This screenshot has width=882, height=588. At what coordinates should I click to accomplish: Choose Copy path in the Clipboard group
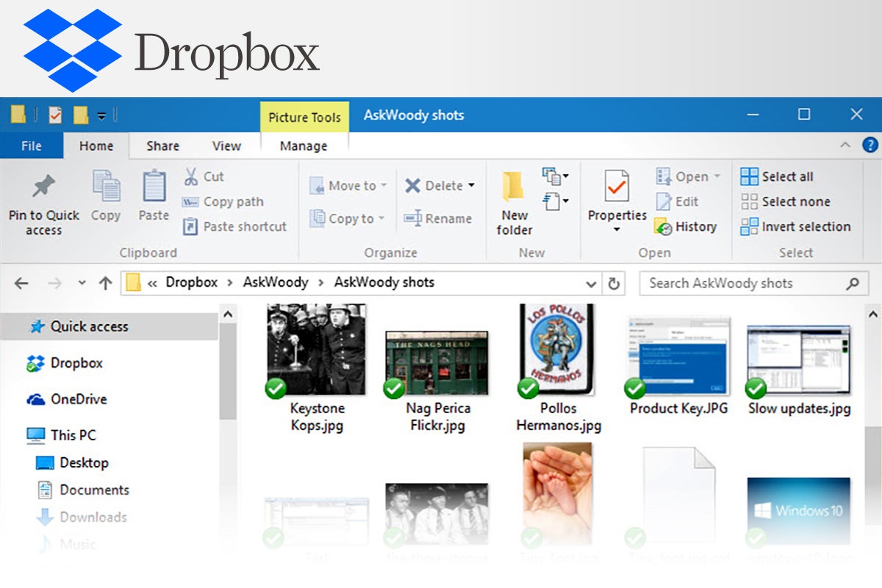[223, 201]
